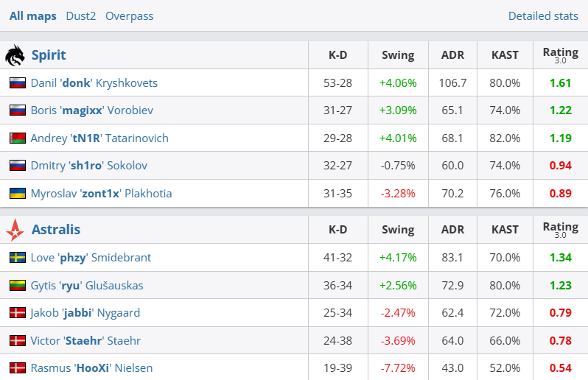
Task: Click the Swedish flag beside phzy
Action: (17, 258)
